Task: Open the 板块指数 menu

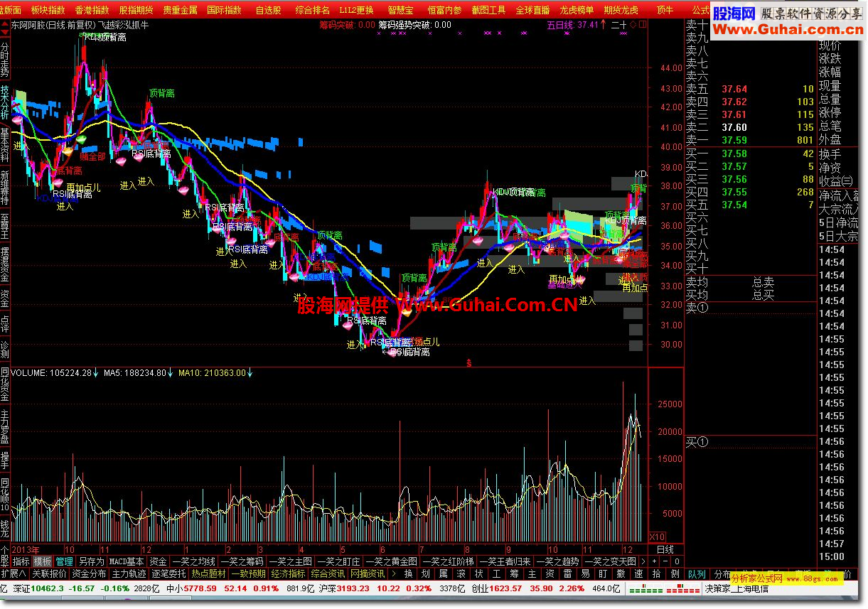Action: [48, 10]
